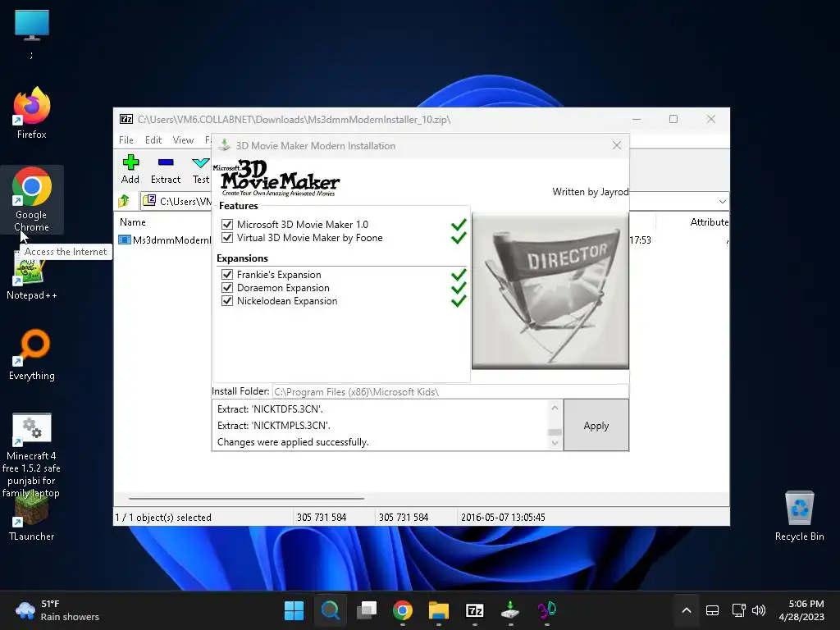
Task: Open the Edit menu in 7-Zip
Action: tap(153, 139)
